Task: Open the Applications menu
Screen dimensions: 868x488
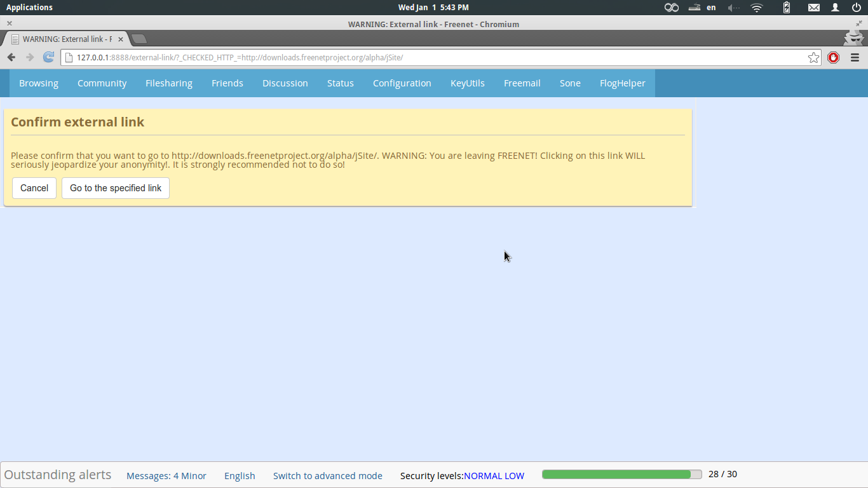Action: tap(29, 8)
